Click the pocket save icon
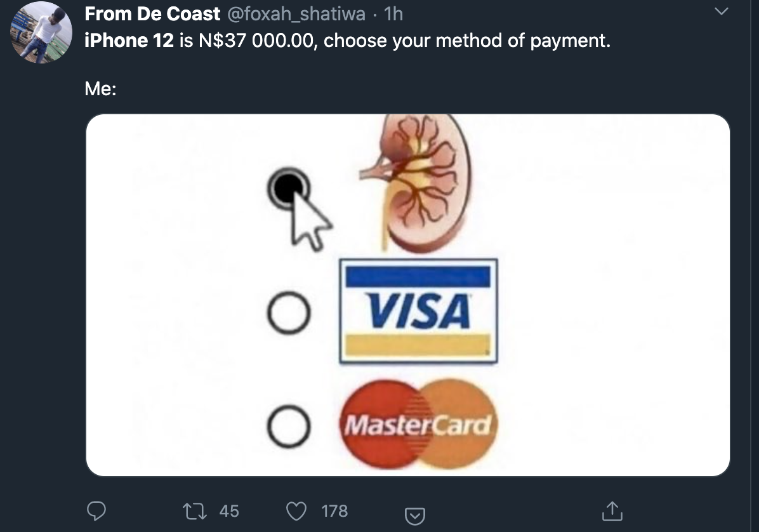 click(415, 516)
